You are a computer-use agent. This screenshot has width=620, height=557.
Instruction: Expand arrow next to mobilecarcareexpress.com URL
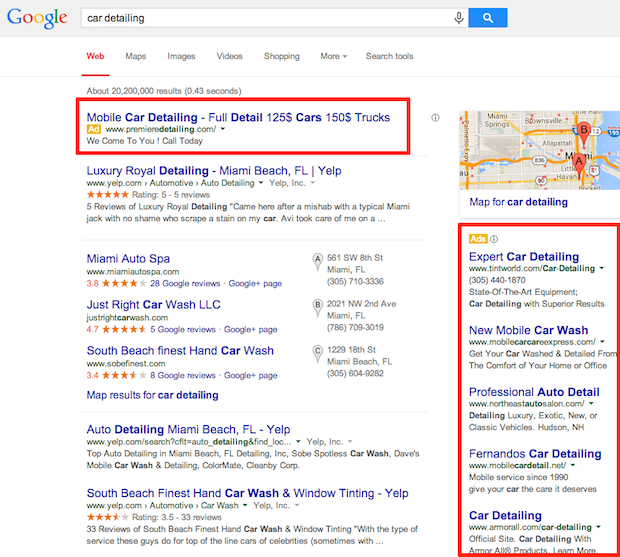(602, 342)
